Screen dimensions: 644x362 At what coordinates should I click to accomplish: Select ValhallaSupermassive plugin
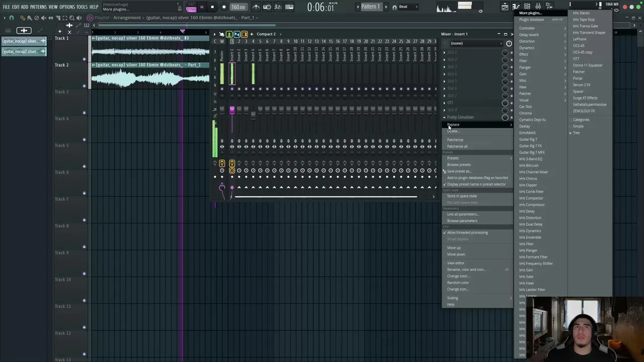590,105
